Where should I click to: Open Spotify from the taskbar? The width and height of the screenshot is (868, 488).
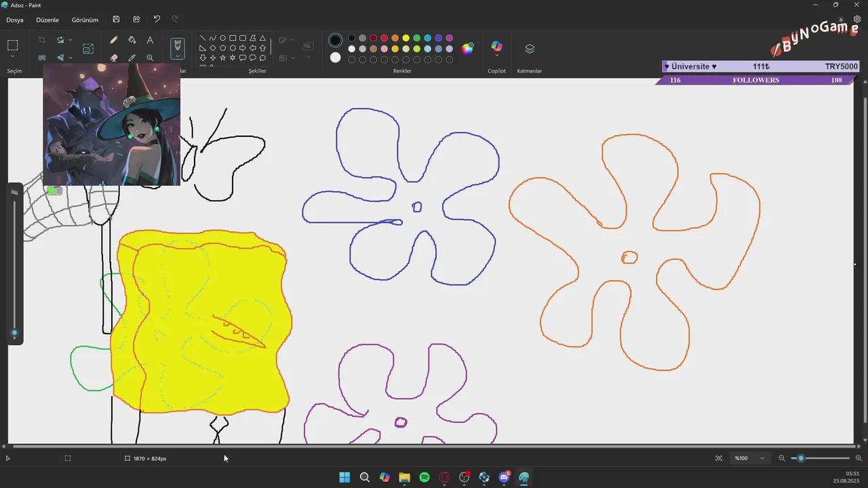[425, 477]
